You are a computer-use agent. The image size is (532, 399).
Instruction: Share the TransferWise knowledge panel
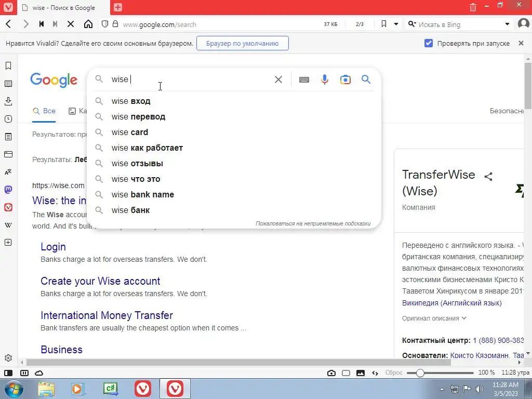(x=488, y=177)
